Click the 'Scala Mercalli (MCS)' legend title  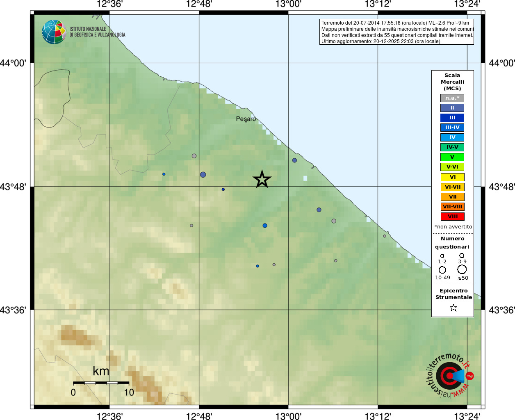(x=452, y=82)
